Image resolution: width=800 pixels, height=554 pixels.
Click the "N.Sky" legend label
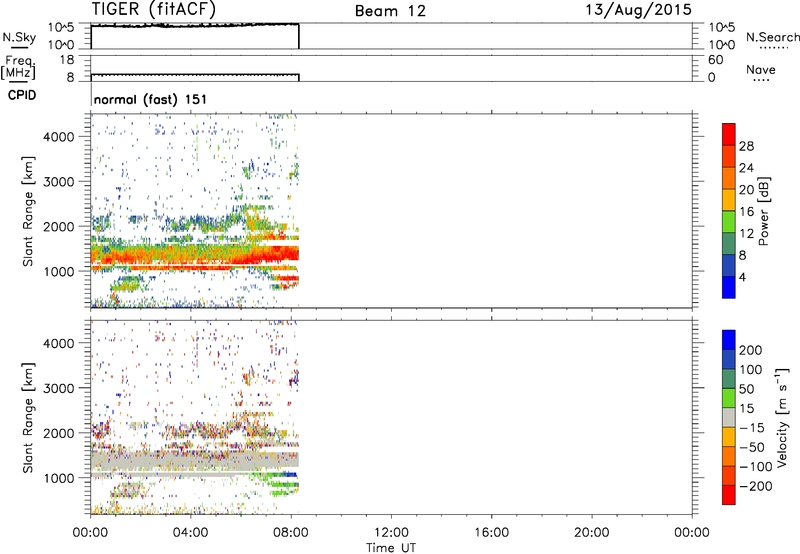tap(19, 37)
